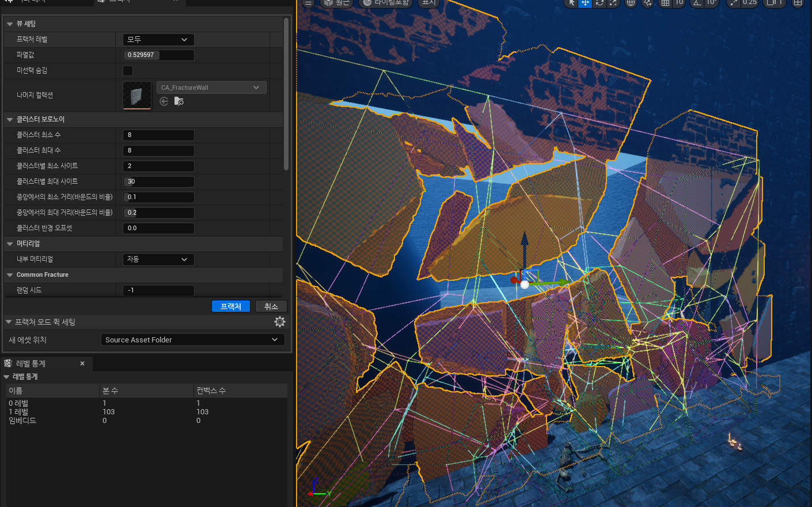Activate the translate transform tool
The height and width of the screenshot is (507, 812).
(585, 3)
